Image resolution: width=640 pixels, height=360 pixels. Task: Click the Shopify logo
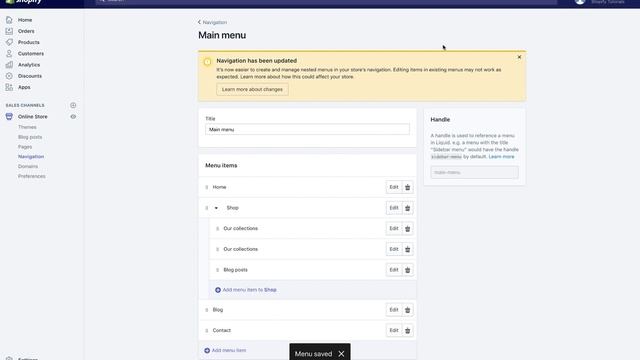[24, 2]
